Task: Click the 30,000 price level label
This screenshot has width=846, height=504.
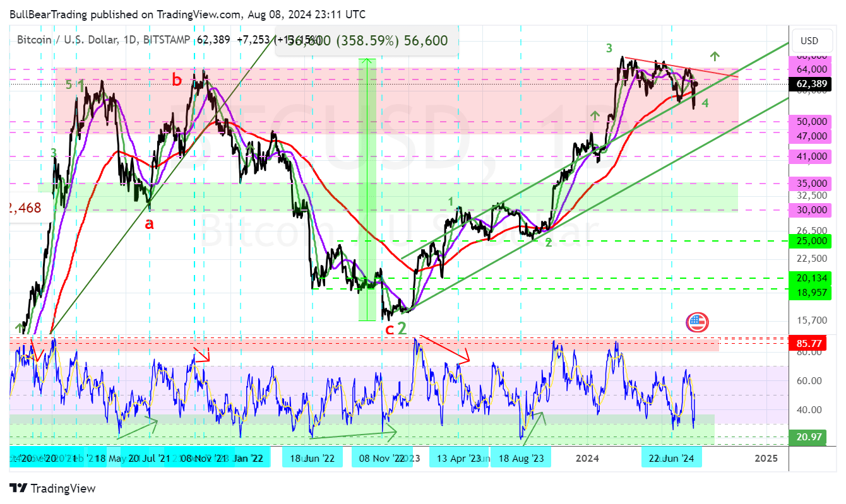Action: [x=811, y=210]
